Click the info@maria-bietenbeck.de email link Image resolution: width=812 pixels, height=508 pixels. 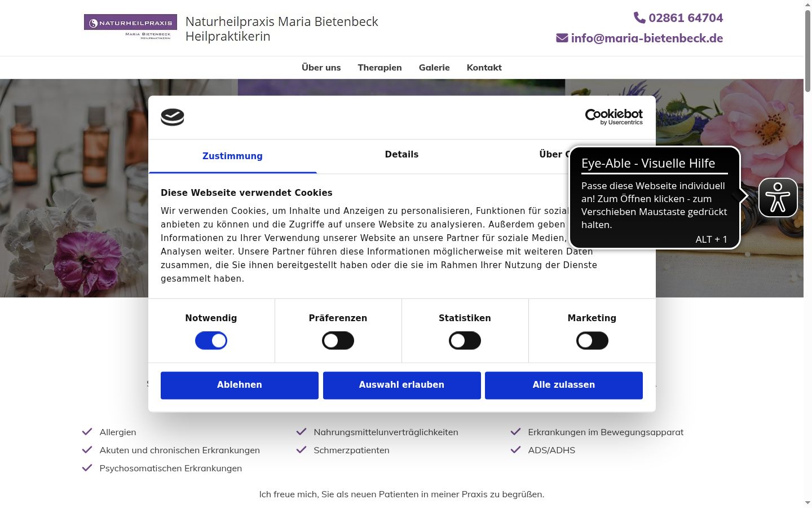tap(647, 38)
